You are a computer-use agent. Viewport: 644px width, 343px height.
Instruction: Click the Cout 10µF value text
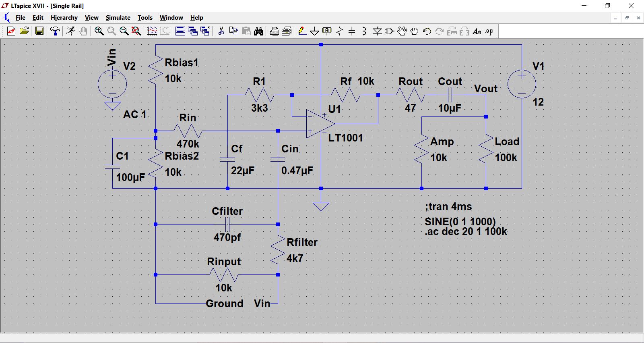(x=450, y=108)
